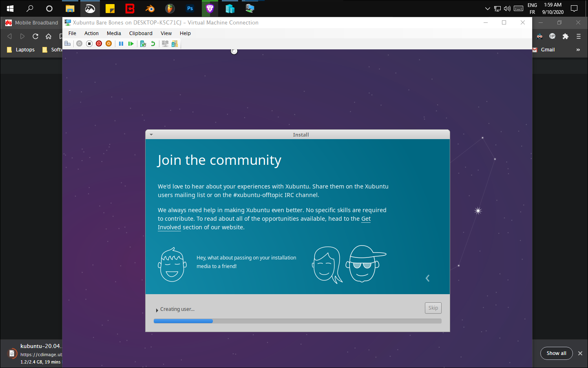Viewport: 588px width, 368px height.
Task: Click the Ctrl+Alt+Del toolbar icon
Action: point(68,44)
